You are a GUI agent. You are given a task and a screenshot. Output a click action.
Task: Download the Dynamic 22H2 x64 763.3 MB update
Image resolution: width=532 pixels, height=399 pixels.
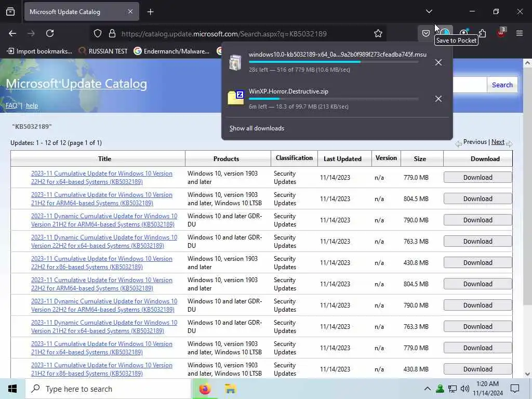[x=478, y=241]
